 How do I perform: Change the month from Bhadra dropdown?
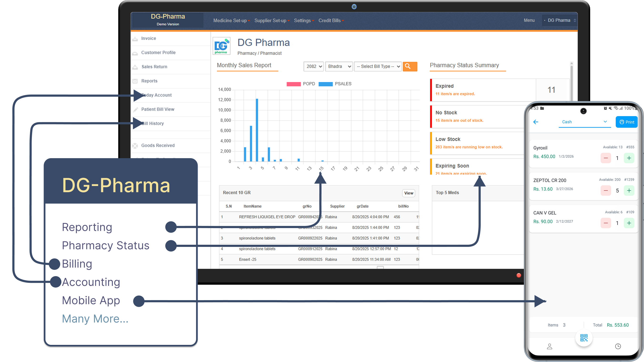tap(339, 66)
